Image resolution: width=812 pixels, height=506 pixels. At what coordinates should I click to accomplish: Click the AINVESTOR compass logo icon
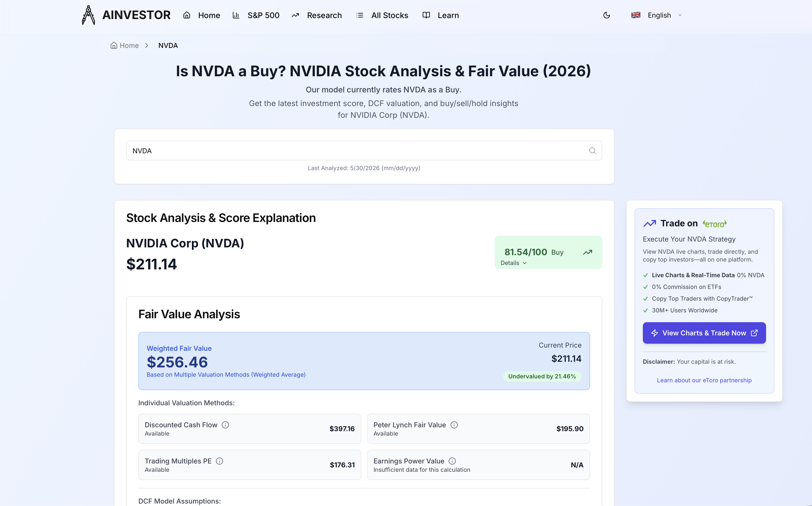(88, 15)
